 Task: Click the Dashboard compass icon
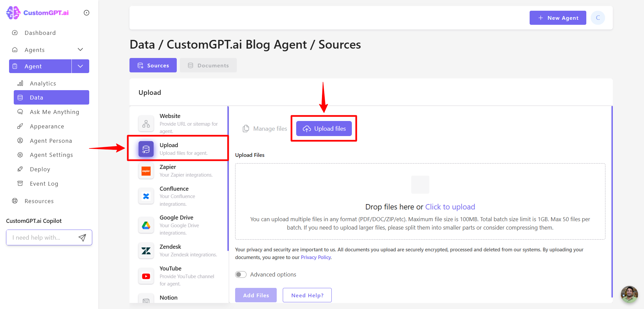(15, 33)
